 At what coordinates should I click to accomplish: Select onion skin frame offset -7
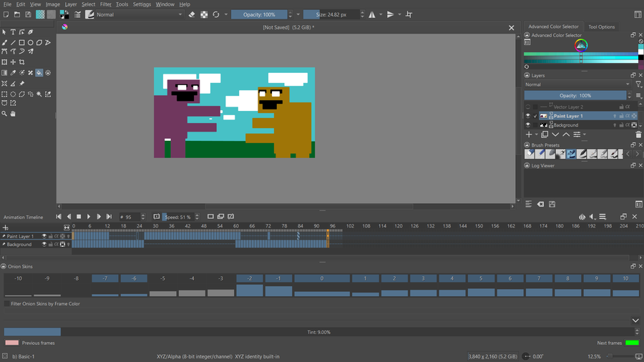point(105,278)
